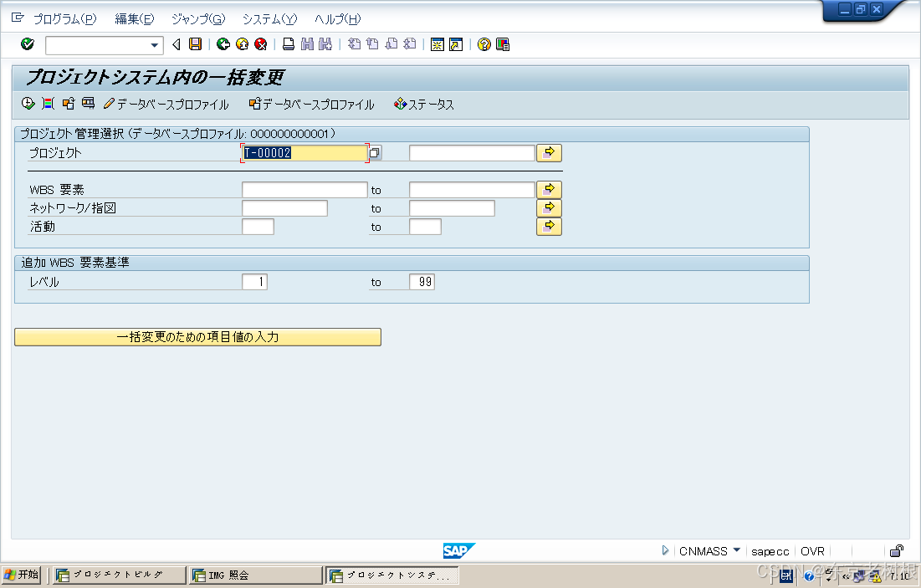Screen dimensions: 921x588
Task: Open the ヘルプ(H) menu
Action: [x=337, y=18]
